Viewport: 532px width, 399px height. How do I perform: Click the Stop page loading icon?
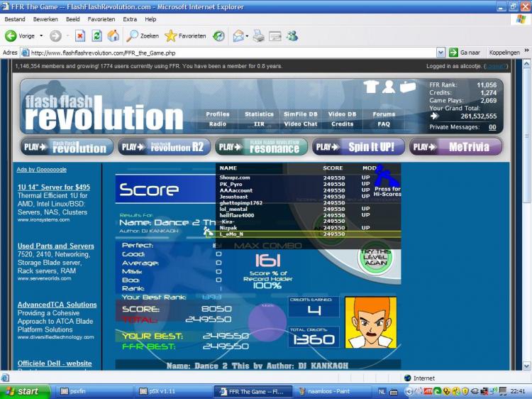coord(80,35)
